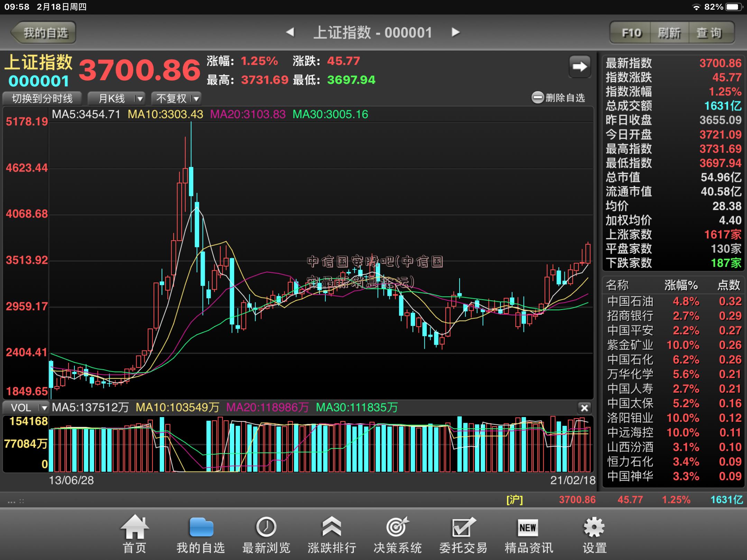The width and height of the screenshot is (747, 560).
Task: Tap the MA5:3454.71 indicator label
Action: tap(86, 114)
